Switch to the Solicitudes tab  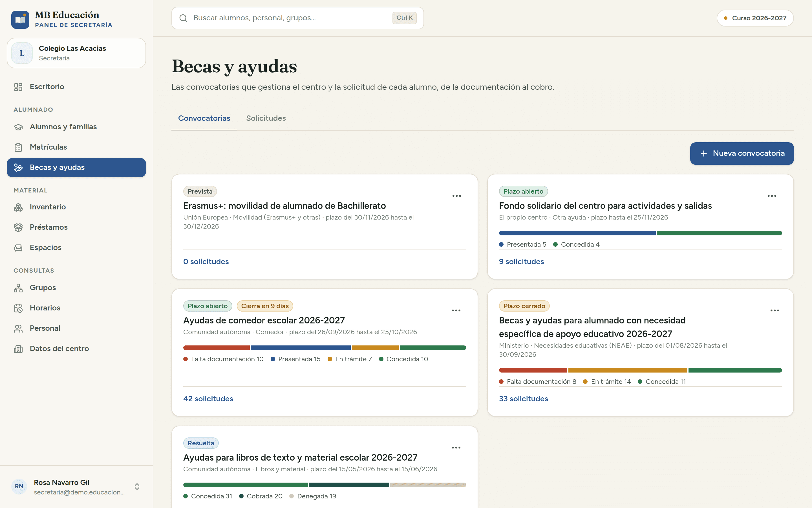[x=266, y=118]
